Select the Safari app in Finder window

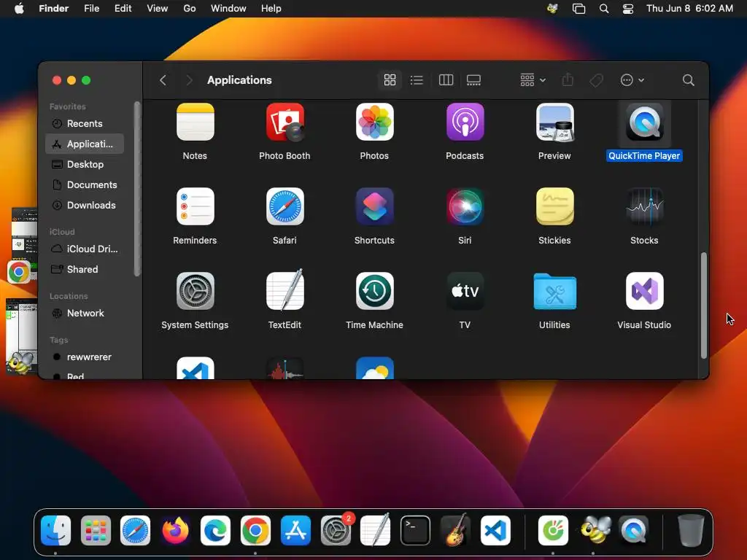tap(285, 206)
